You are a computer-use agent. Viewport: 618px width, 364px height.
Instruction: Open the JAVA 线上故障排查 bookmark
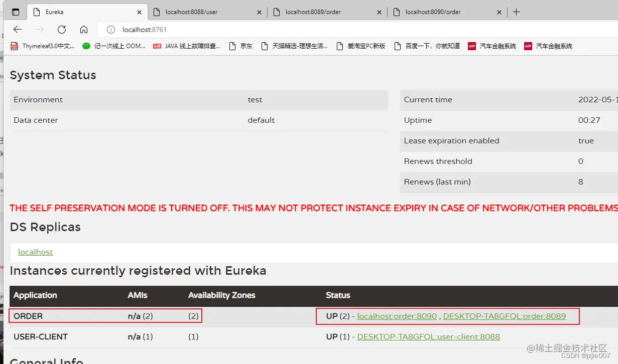click(187, 46)
